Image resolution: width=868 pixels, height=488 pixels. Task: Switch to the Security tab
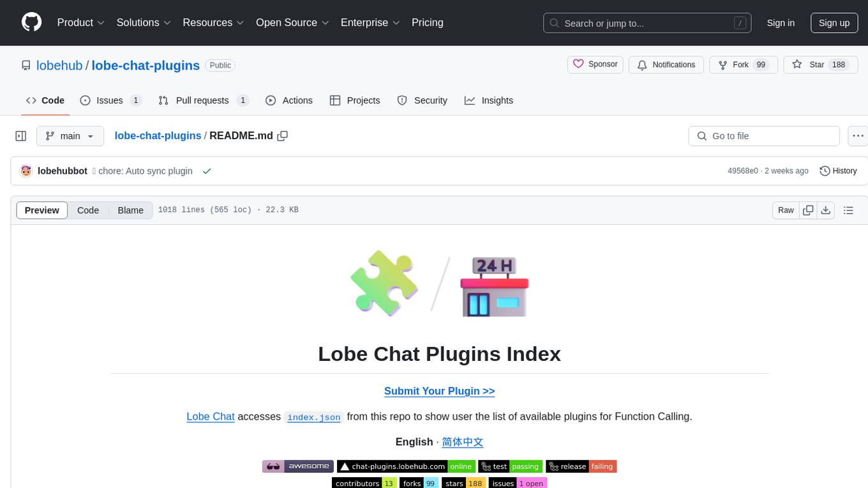click(x=422, y=100)
